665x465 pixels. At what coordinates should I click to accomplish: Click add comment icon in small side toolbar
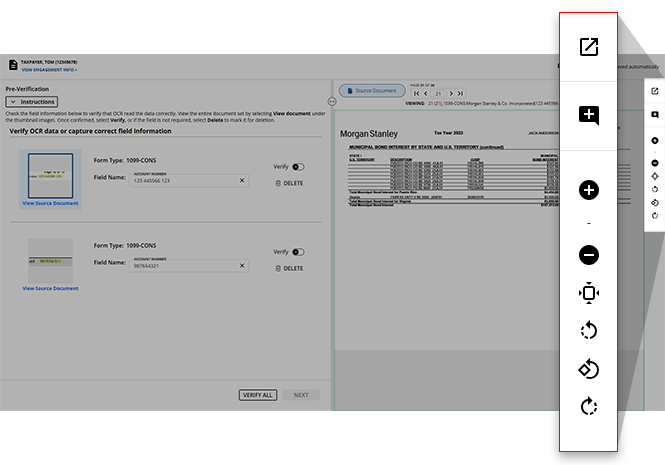(x=655, y=115)
